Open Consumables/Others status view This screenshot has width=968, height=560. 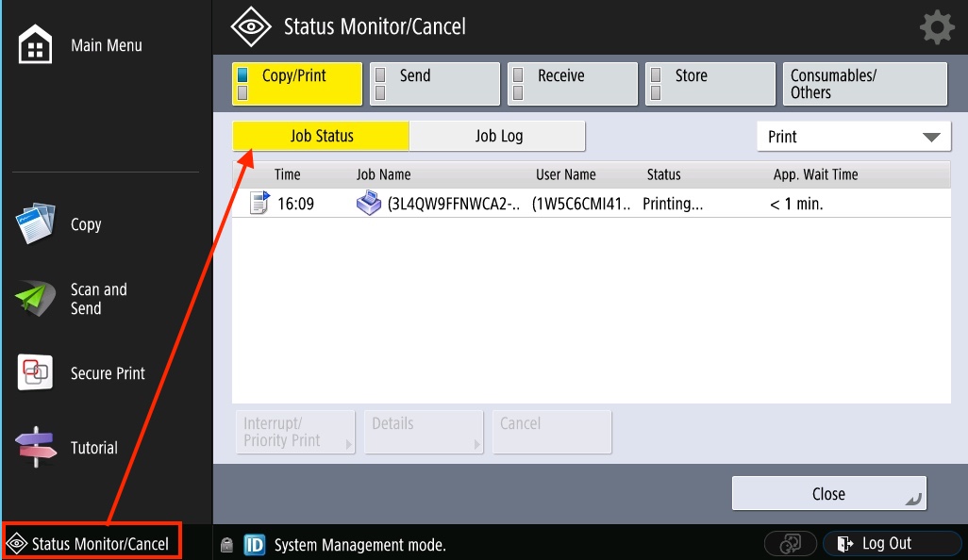click(x=864, y=84)
